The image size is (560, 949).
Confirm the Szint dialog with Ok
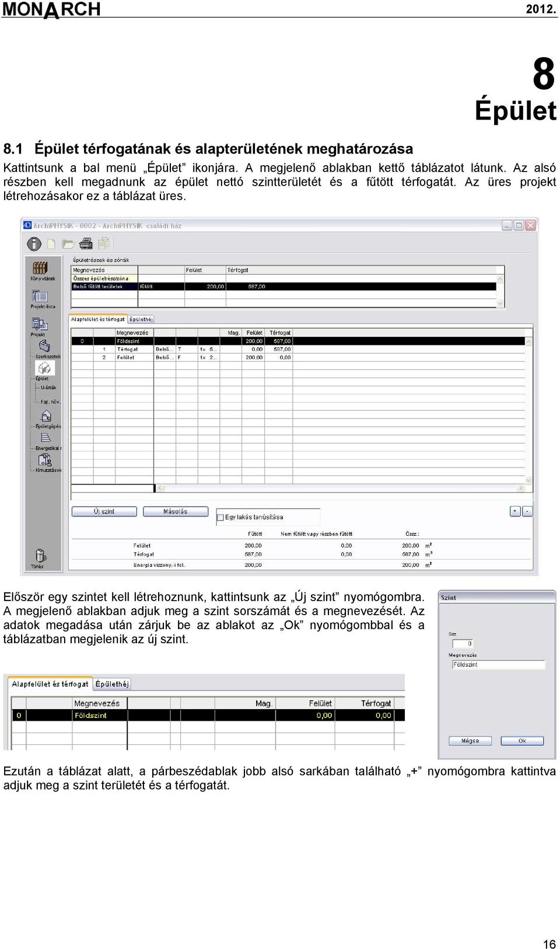522,741
